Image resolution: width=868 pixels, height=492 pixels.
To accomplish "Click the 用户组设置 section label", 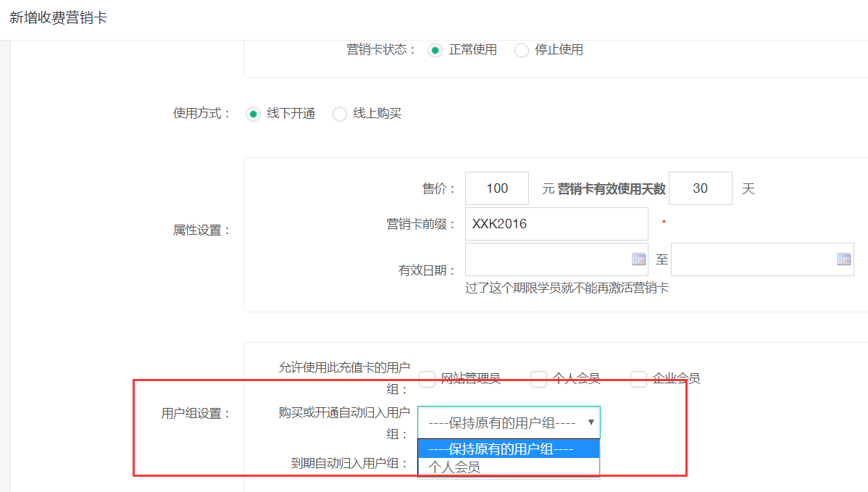I will (x=195, y=414).
